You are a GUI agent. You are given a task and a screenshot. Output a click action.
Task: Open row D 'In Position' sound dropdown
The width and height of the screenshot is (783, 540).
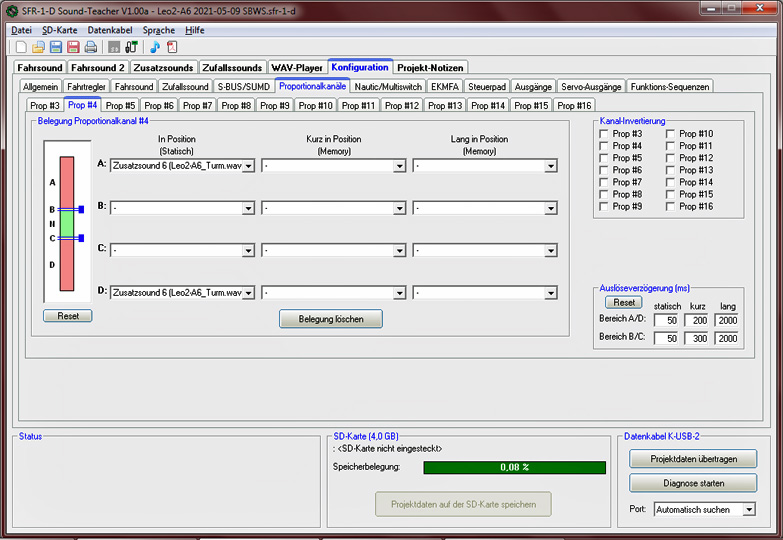[248, 293]
